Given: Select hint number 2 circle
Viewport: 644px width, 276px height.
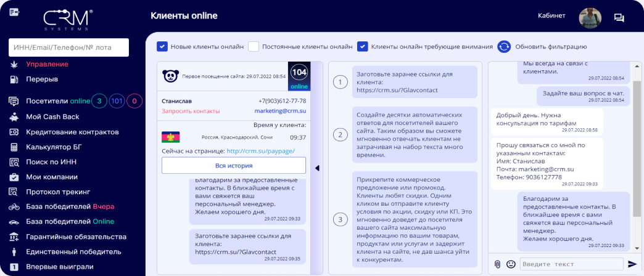Looking at the screenshot, I should 340,134.
